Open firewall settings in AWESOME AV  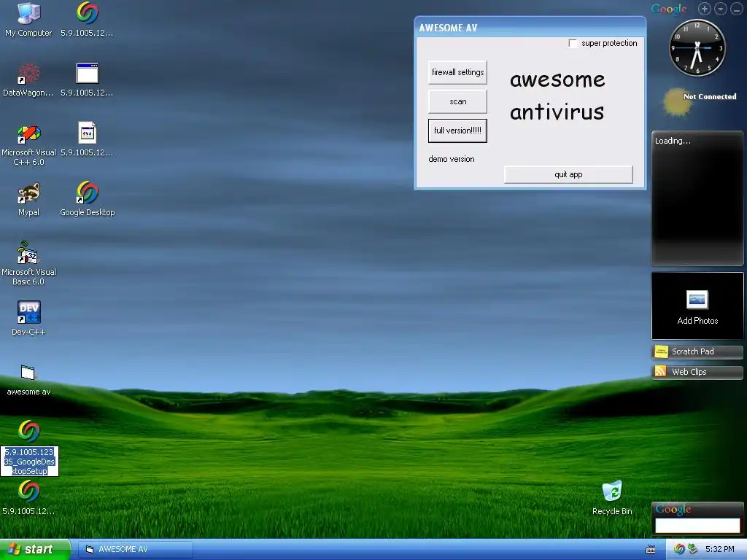pyautogui.click(x=457, y=72)
